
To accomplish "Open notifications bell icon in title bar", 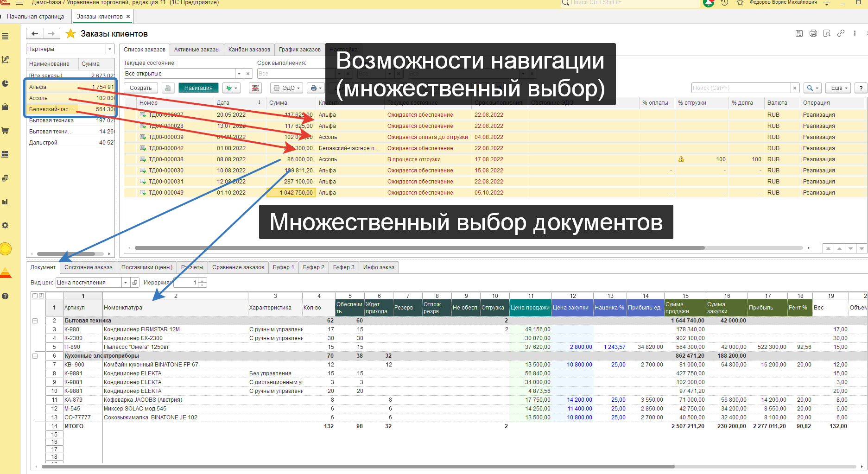I will pyautogui.click(x=709, y=3).
